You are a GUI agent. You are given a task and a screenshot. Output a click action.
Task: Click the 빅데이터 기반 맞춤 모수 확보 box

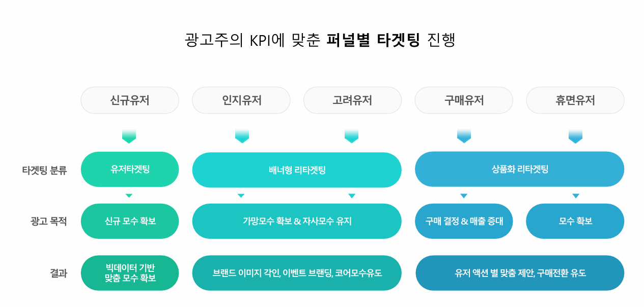click(130, 273)
